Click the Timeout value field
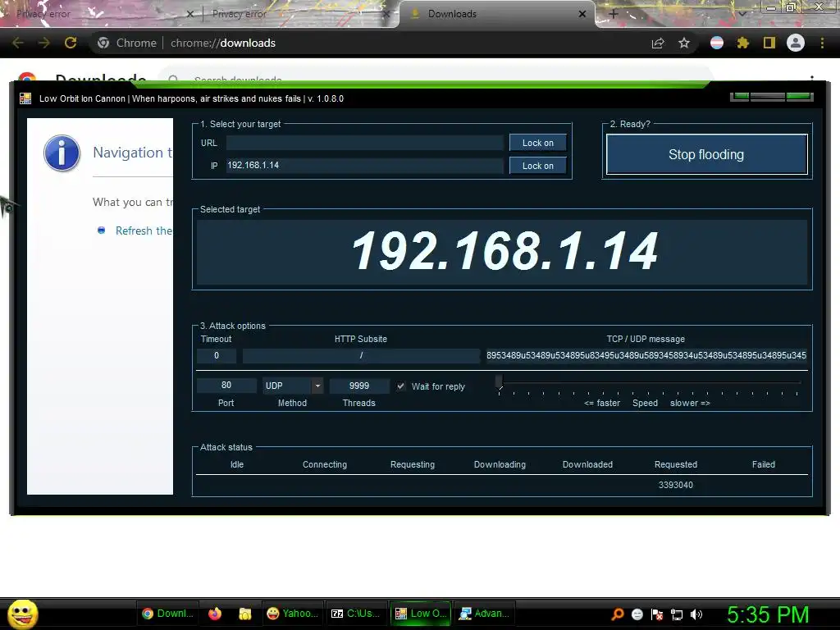The width and height of the screenshot is (840, 630). point(217,355)
